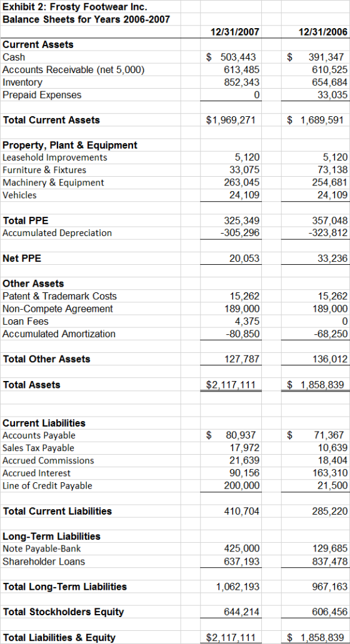Click Shareholder Loans value 837,478

click(x=330, y=562)
